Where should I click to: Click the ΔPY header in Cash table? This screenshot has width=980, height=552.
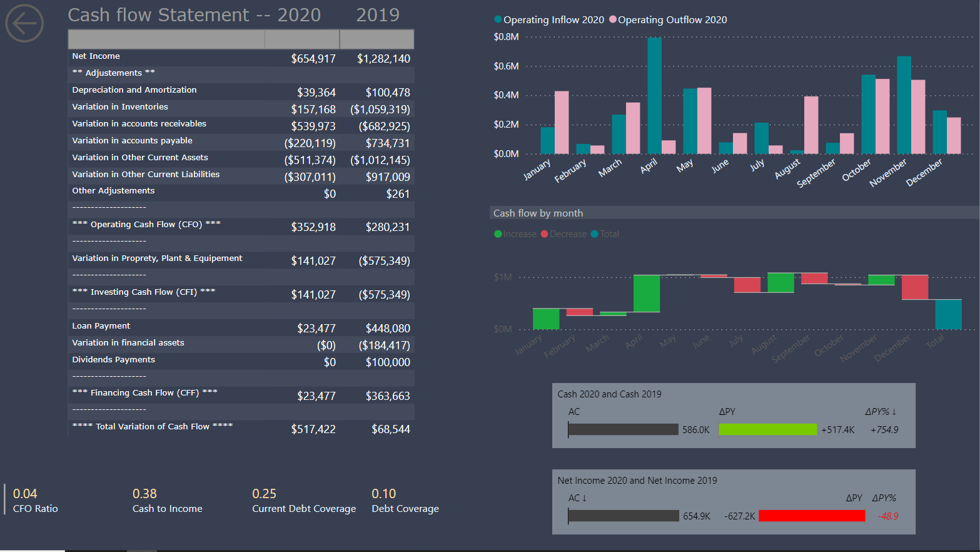pyautogui.click(x=727, y=412)
